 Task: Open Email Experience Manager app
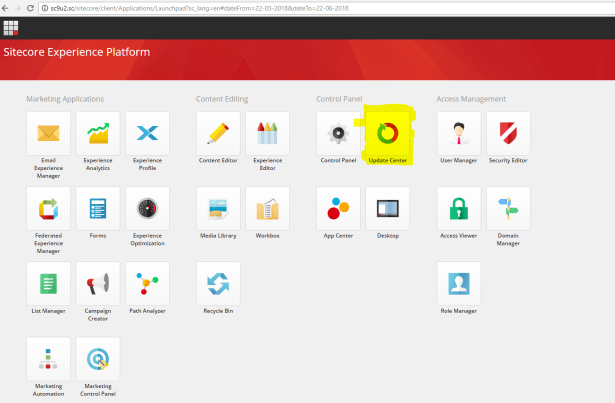[49, 133]
